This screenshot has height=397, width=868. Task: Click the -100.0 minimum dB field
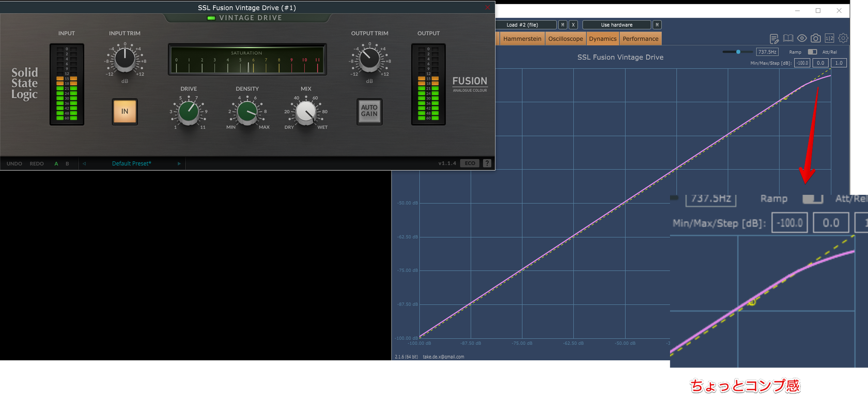click(x=802, y=63)
